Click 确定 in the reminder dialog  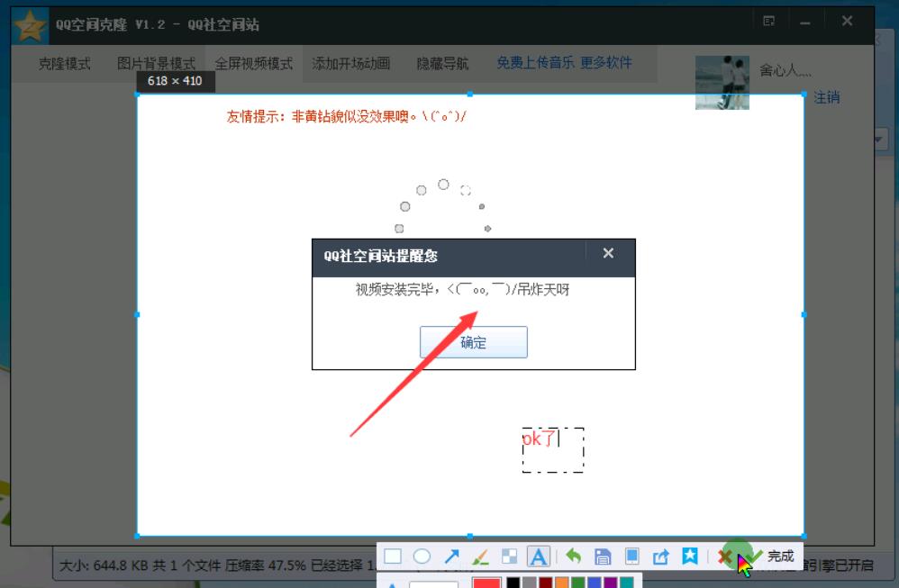pyautogui.click(x=474, y=342)
